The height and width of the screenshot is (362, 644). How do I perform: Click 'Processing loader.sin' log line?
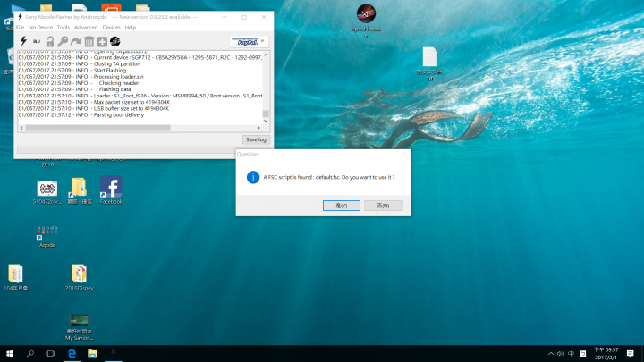click(80, 77)
